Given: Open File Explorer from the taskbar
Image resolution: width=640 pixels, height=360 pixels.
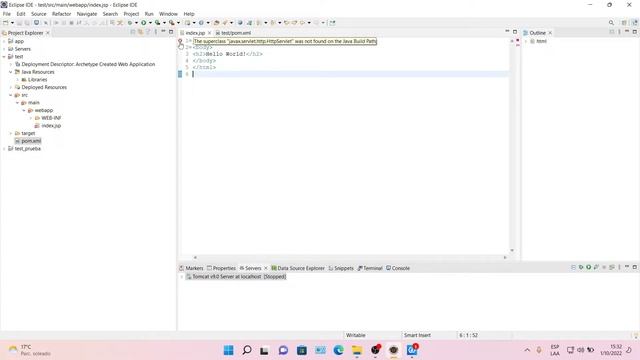Looking at the screenshot, I should [357, 350].
